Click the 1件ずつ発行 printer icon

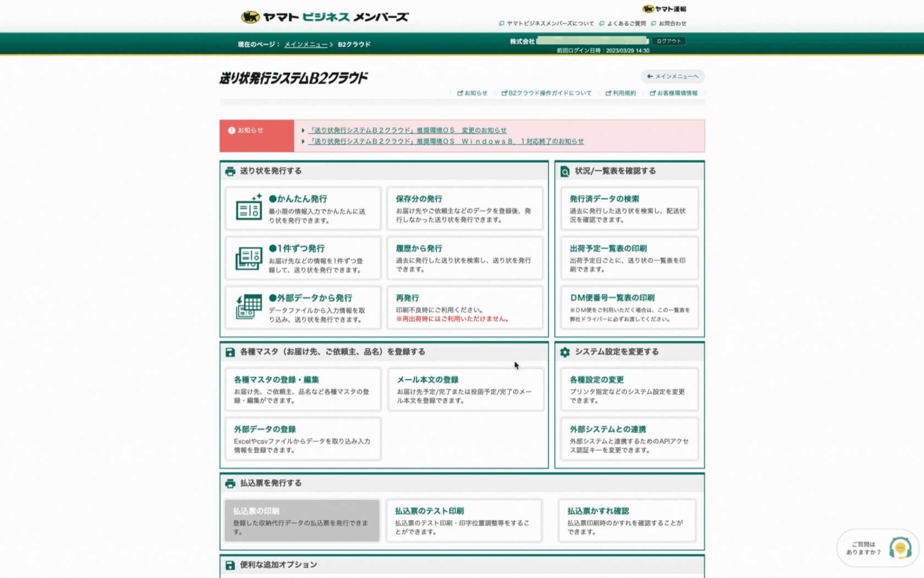[x=249, y=258]
